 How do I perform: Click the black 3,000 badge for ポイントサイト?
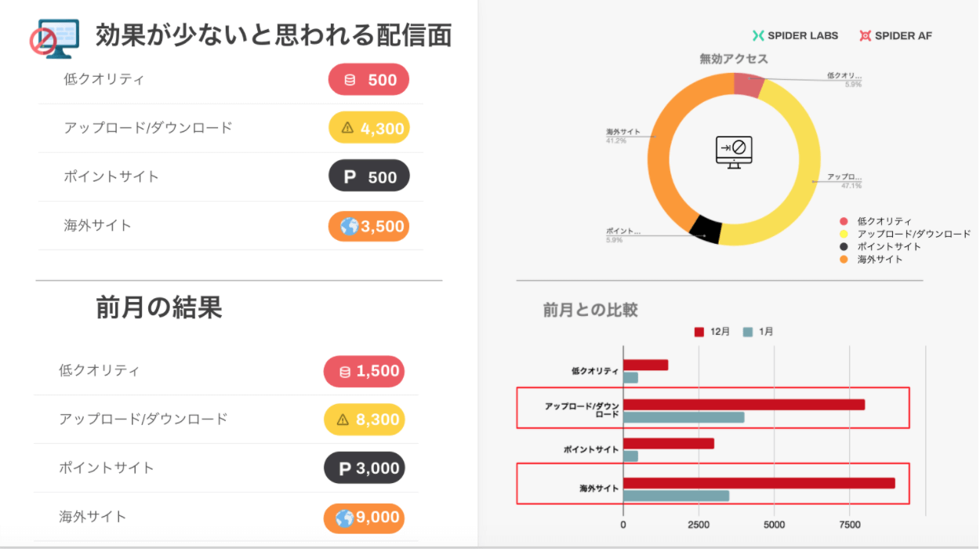pyautogui.click(x=365, y=468)
